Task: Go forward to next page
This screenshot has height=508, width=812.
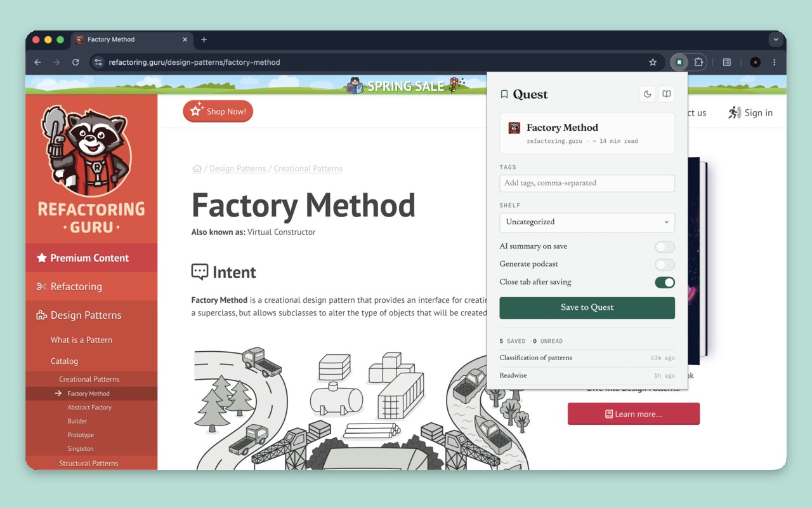Action: pyautogui.click(x=56, y=62)
